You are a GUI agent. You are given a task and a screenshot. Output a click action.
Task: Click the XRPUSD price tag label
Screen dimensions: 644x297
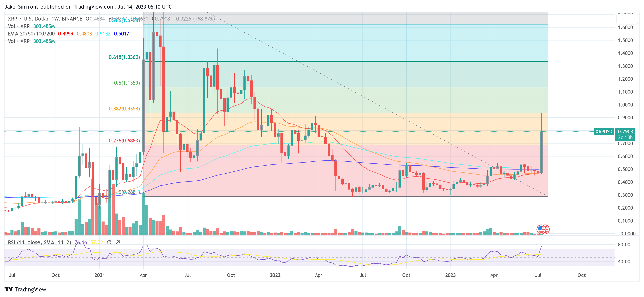604,132
